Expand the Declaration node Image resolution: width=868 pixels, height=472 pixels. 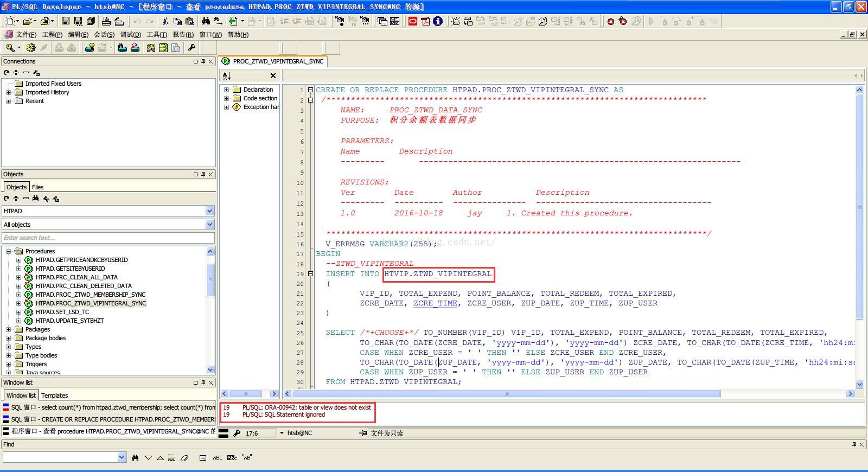226,90
